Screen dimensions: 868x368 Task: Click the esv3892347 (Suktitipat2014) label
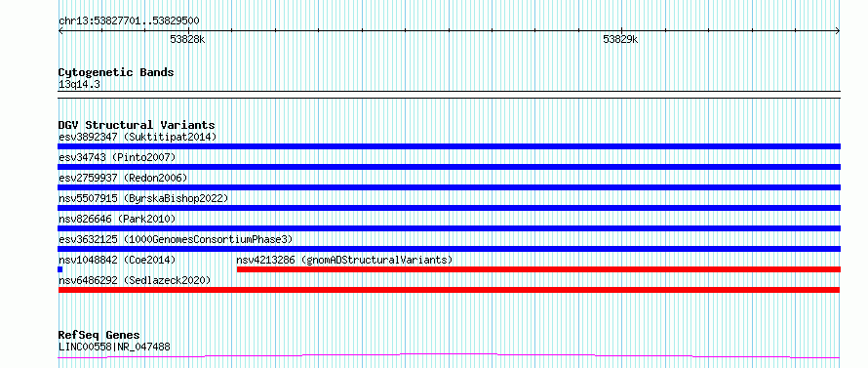138,137
